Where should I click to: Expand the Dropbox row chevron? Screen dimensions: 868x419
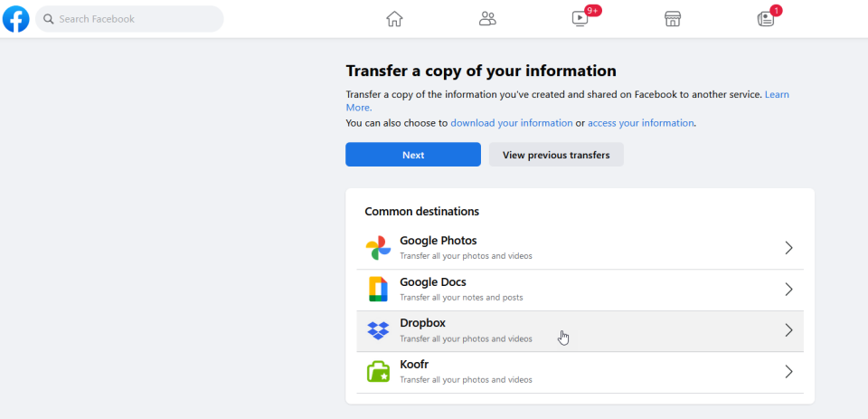pyautogui.click(x=788, y=330)
